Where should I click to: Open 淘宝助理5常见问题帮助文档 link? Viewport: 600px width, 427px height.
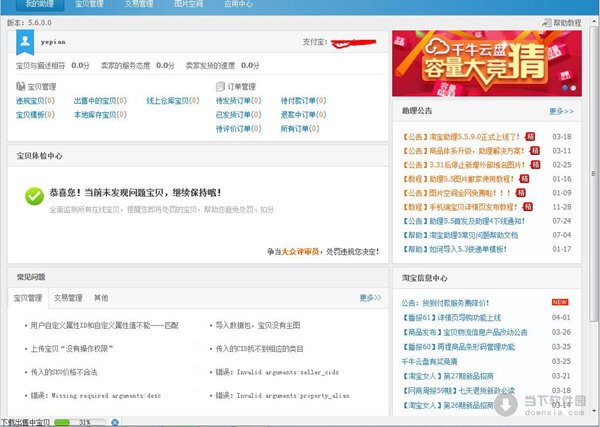pos(460,235)
